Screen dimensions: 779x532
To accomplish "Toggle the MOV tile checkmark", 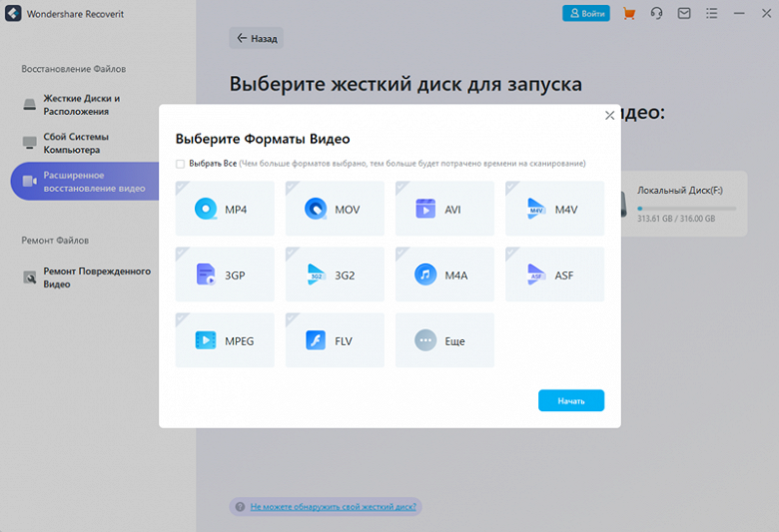I will 292,188.
